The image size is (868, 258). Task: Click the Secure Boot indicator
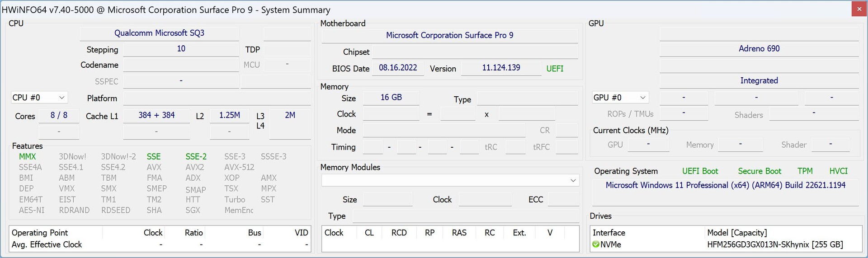[x=759, y=171]
